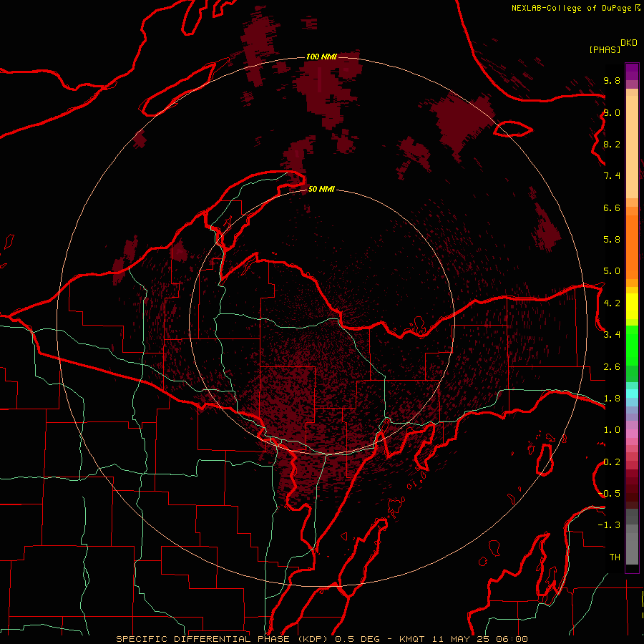Screen dimensions: 644x644
Task: Click the -0.5 legend scale value
Action: pos(610,494)
